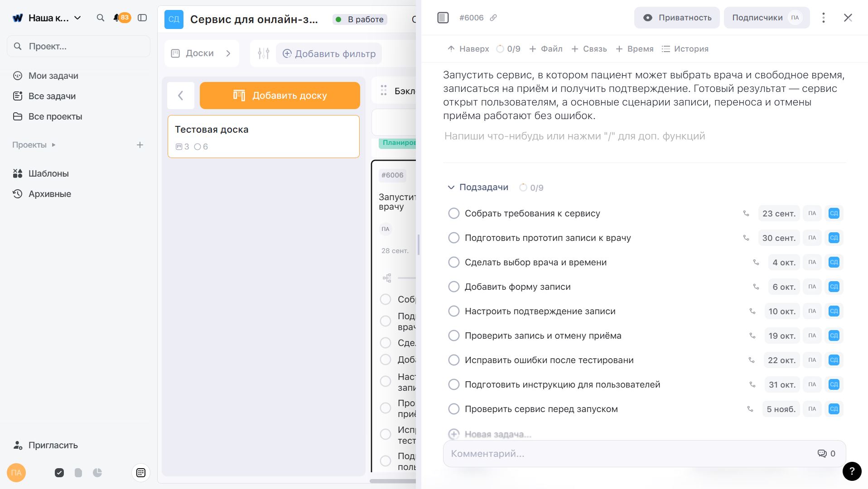Collapse boards panel with back chevron
Viewport: 868px width, 489px height.
tap(180, 96)
